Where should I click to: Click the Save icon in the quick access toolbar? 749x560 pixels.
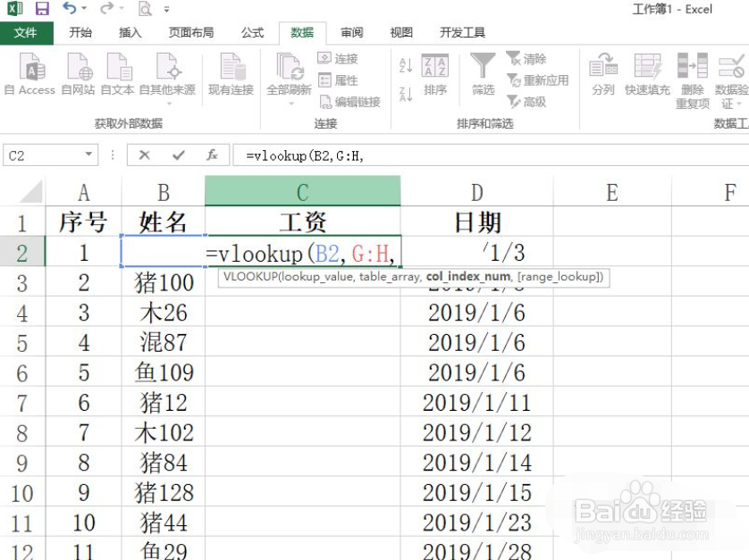(x=43, y=9)
